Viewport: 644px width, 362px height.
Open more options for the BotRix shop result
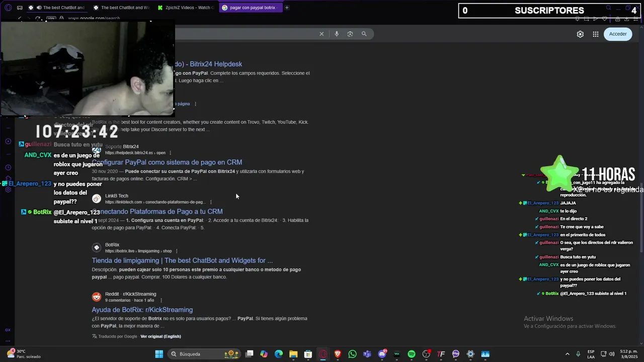point(177,251)
